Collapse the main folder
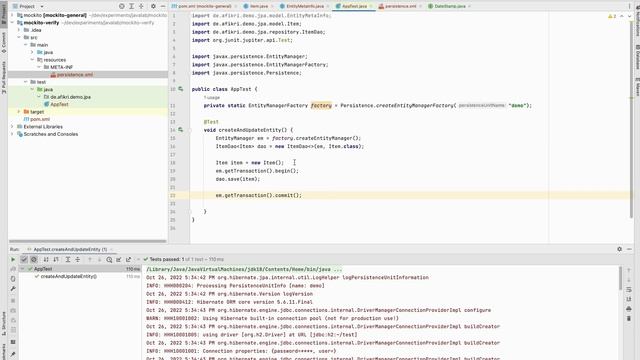Screen dimensions: 640x360 coord(26,45)
